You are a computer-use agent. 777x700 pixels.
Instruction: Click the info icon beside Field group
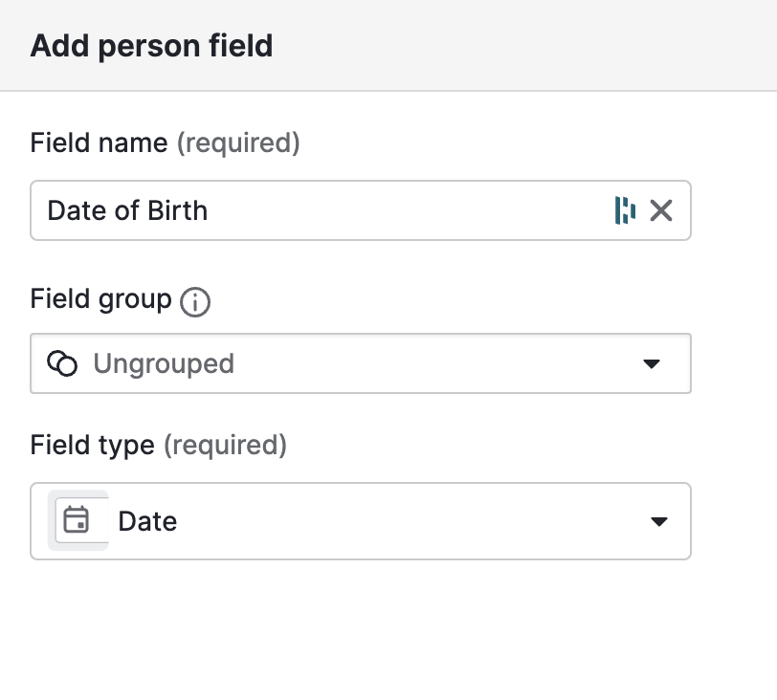click(x=195, y=303)
